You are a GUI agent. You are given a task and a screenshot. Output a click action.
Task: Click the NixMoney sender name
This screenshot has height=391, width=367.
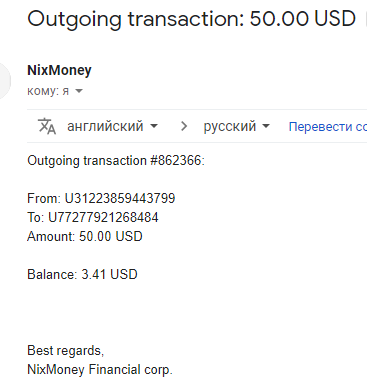pos(59,70)
